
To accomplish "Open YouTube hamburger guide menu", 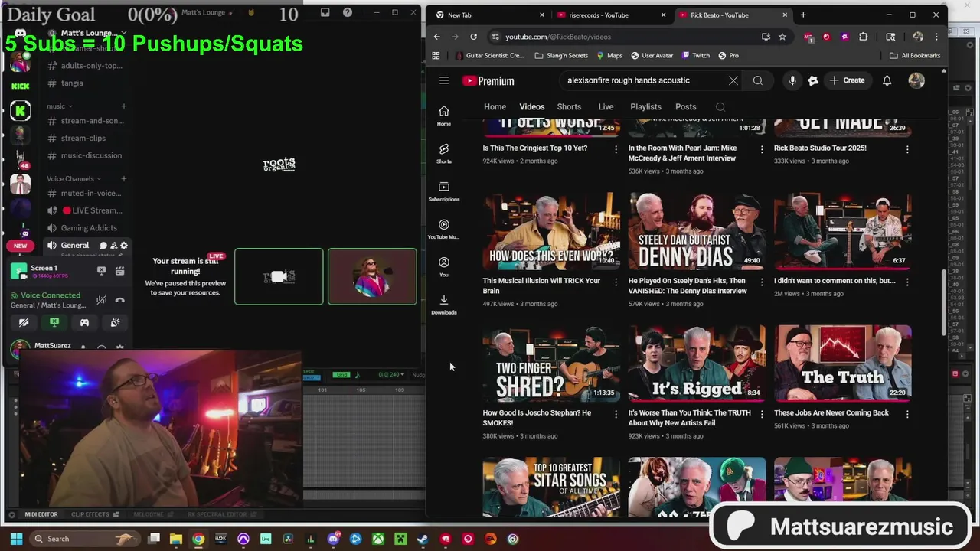I will pos(443,80).
